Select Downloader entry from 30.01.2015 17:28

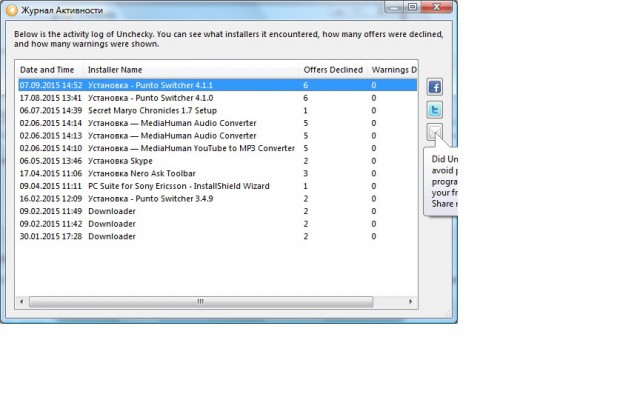click(218, 237)
